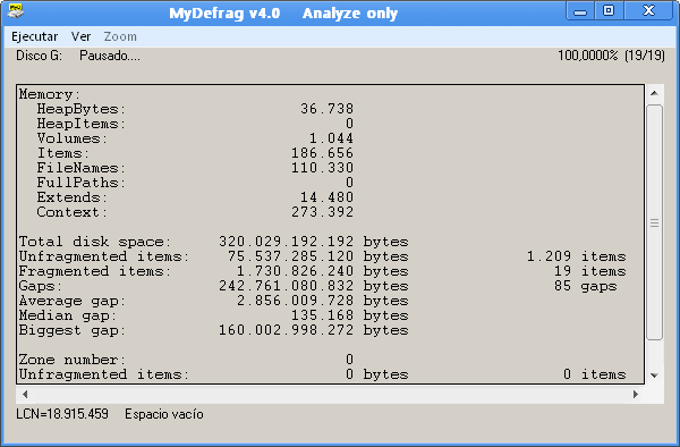This screenshot has width=680, height=447.
Task: Click the '19 items' count
Action: coord(590,271)
